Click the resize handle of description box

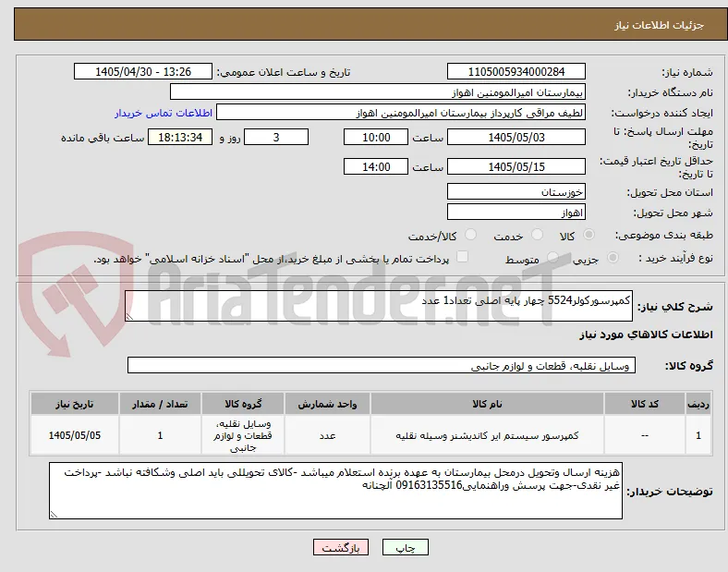(x=129, y=317)
